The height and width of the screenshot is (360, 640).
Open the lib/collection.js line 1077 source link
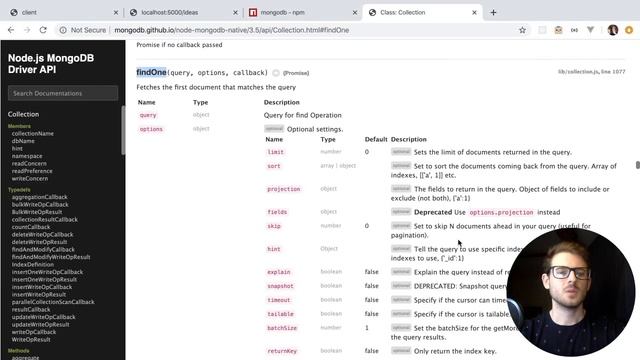[591, 71]
